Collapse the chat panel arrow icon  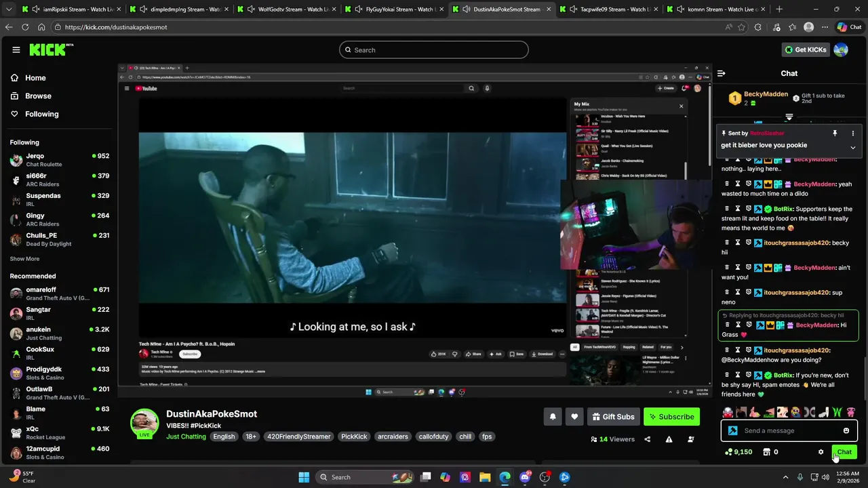(722, 73)
